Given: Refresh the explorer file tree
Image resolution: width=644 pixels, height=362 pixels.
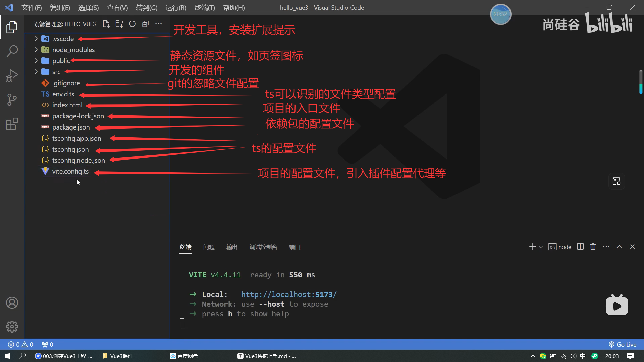Looking at the screenshot, I should pos(132,24).
